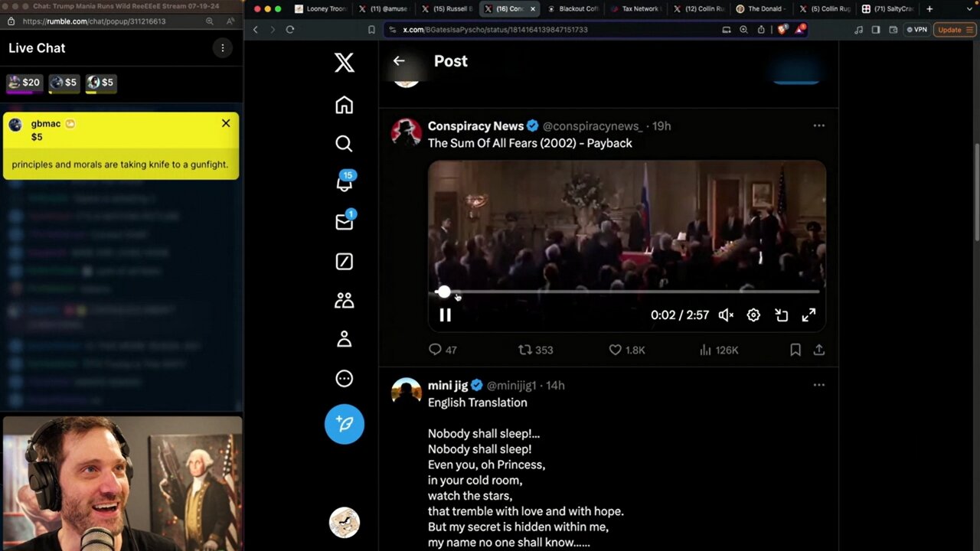Open Grok slash icon in sidebar
This screenshot has height=551, width=980.
pos(344,261)
